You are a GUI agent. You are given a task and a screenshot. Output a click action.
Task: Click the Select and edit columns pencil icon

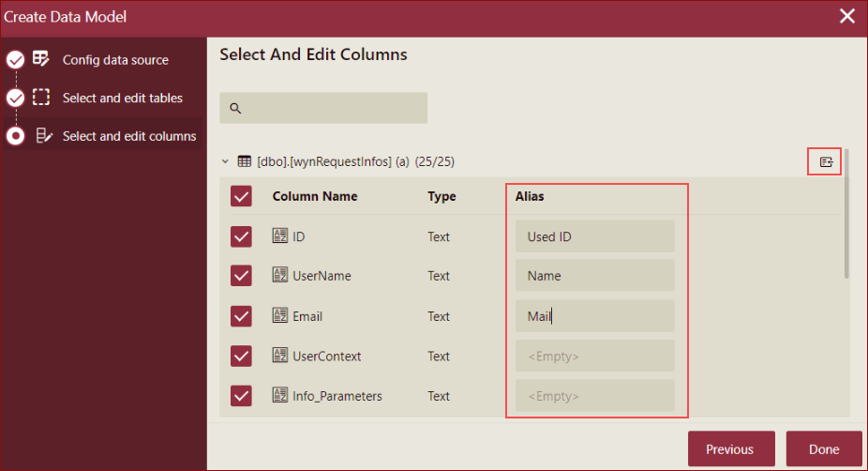44,135
